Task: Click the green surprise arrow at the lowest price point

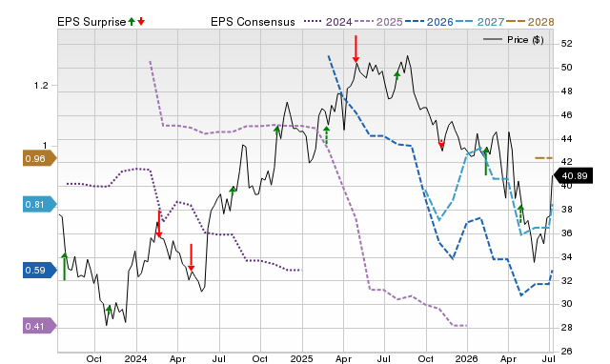Action: coord(109,311)
